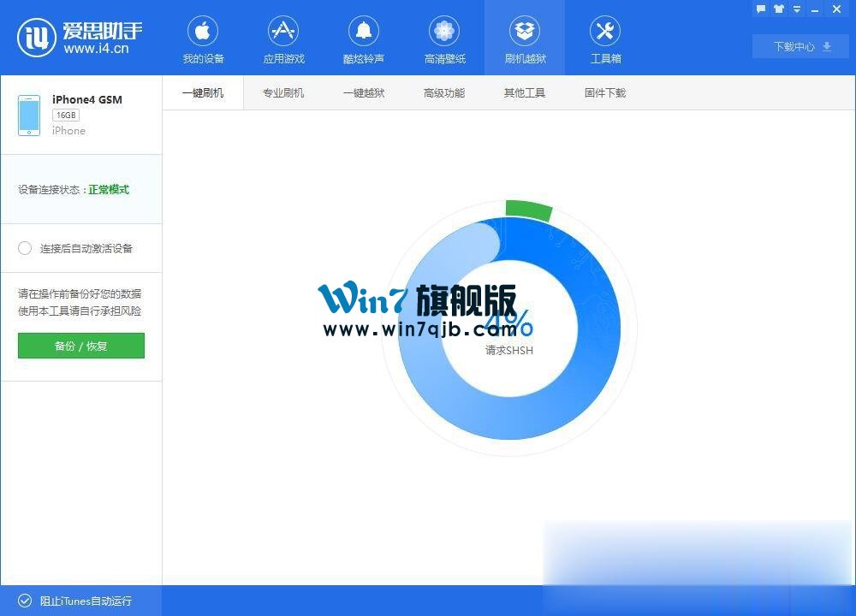The width and height of the screenshot is (856, 616).
Task: Toggle 阻止iTunes自动运行 checkbox
Action: [25, 601]
